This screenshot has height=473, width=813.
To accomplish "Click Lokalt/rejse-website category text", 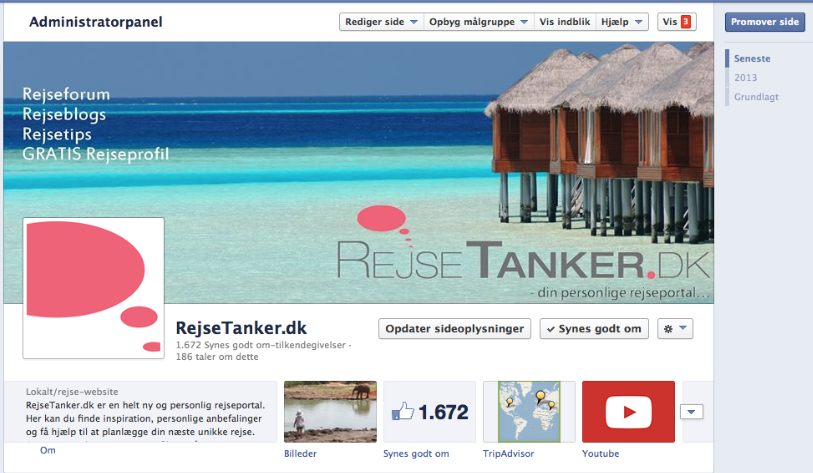I will tap(72, 392).
